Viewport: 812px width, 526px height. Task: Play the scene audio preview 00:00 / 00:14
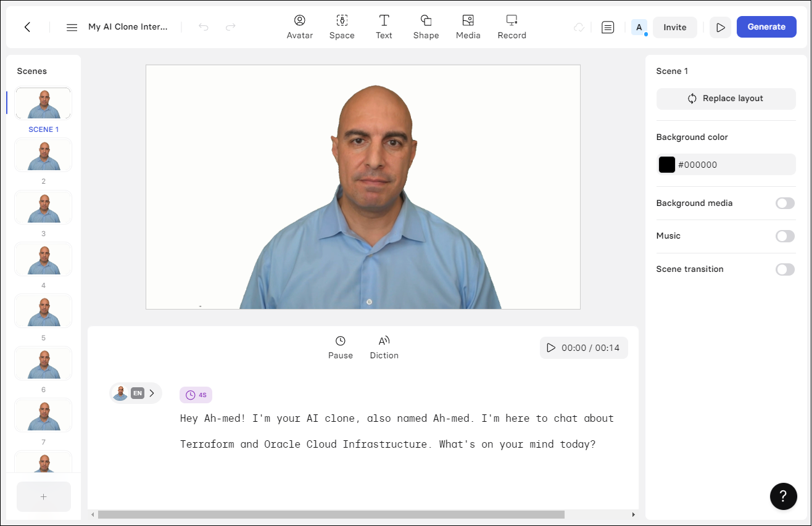coord(551,348)
